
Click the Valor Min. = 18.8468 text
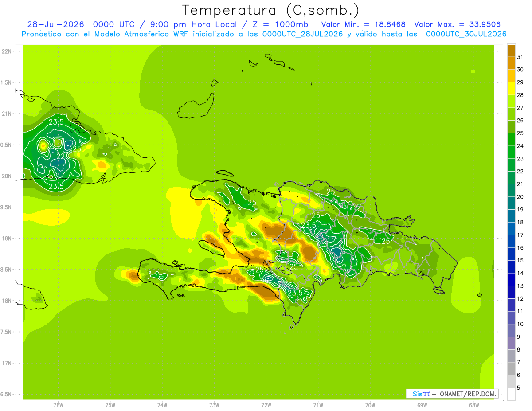pyautogui.click(x=364, y=24)
